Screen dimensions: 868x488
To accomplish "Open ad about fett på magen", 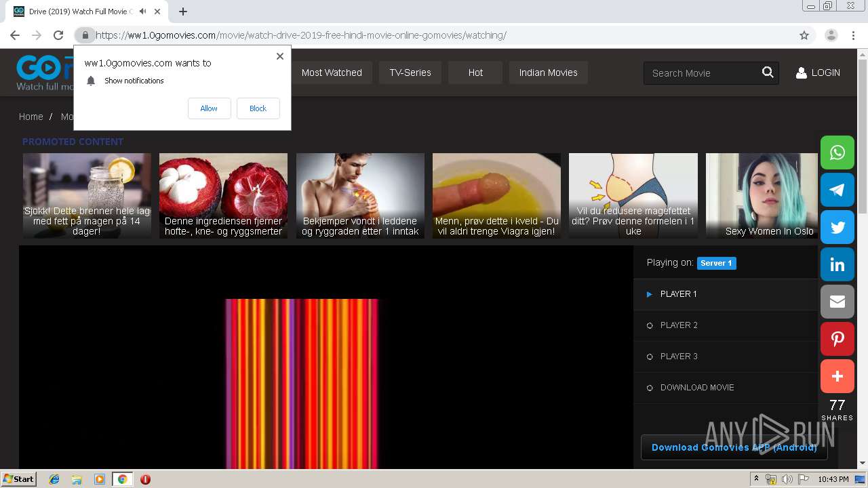I will point(87,195).
